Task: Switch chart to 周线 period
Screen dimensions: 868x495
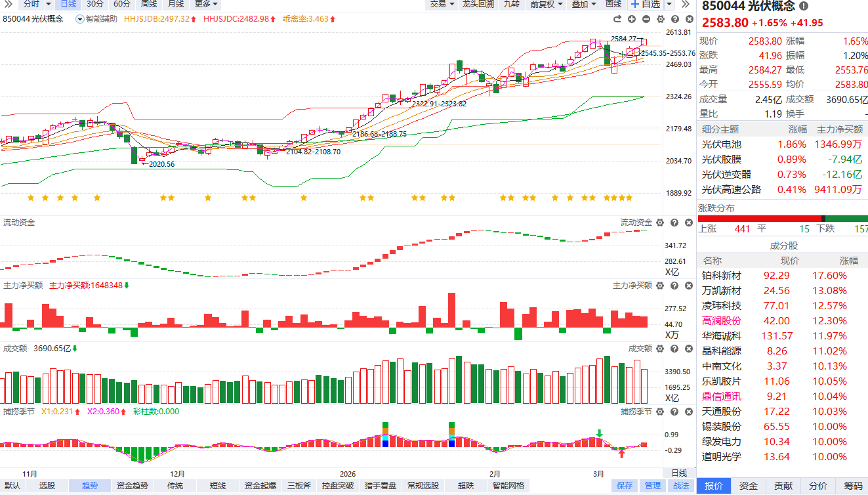Action: pos(149,4)
